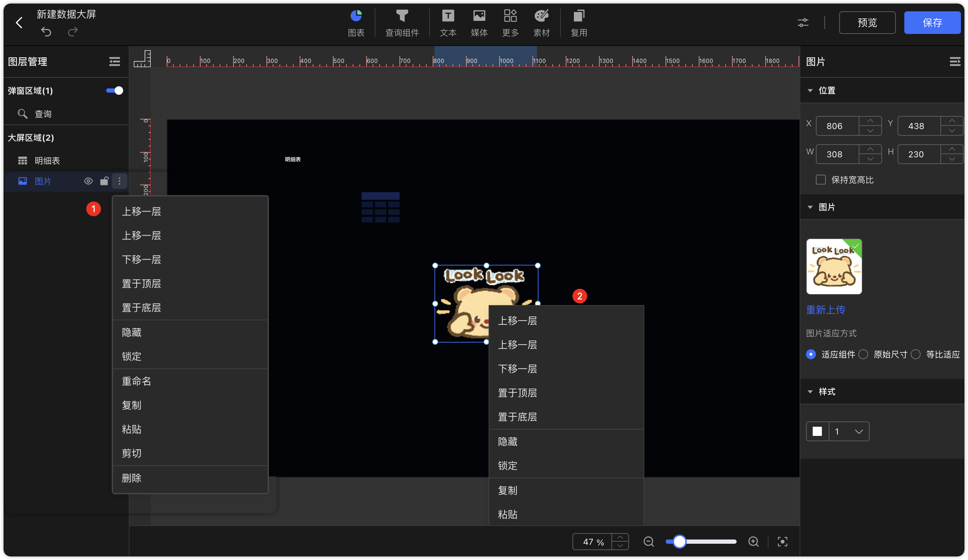Hide the 图片 layer with eye icon
The width and height of the screenshot is (968, 560).
(x=88, y=181)
